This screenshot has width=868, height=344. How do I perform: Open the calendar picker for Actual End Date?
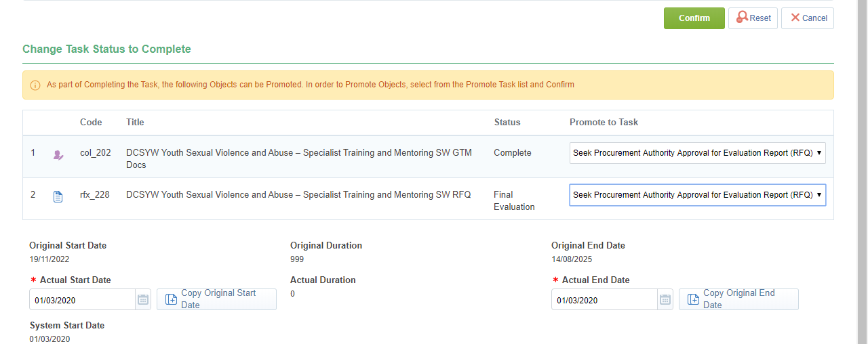665,300
